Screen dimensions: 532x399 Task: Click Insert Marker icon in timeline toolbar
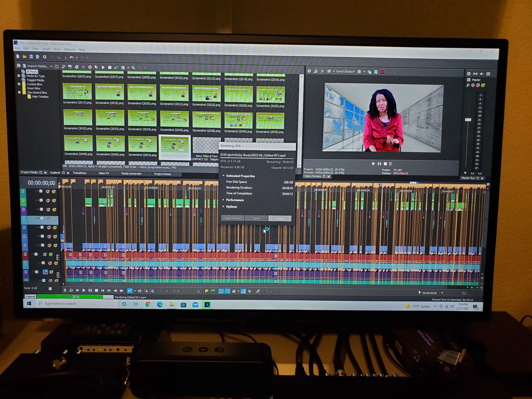click(206, 291)
